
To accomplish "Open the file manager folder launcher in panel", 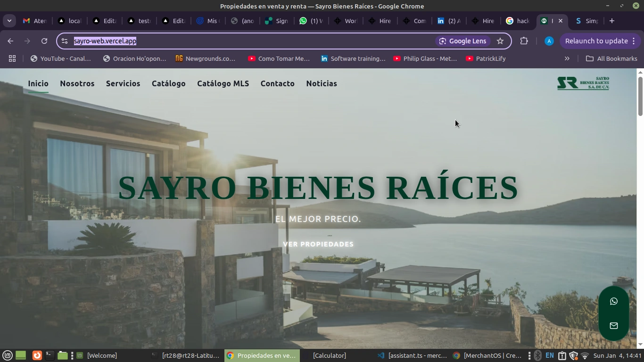I will point(63,355).
